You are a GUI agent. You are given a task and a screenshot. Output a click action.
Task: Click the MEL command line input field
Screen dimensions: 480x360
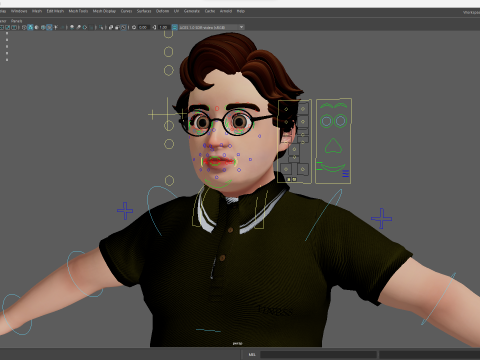tap(318, 354)
